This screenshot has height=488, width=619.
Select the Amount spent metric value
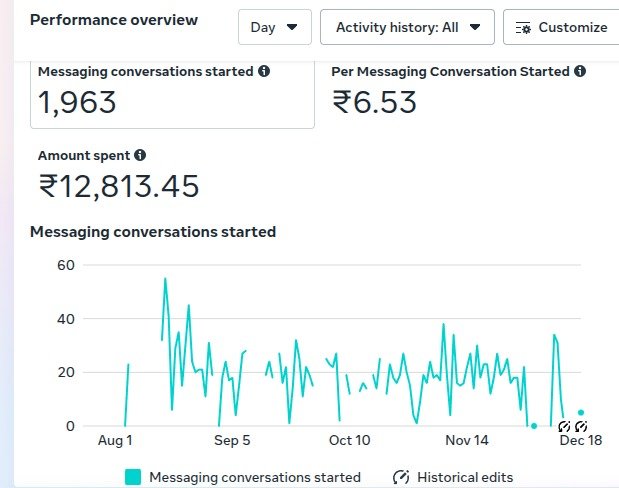tap(119, 186)
